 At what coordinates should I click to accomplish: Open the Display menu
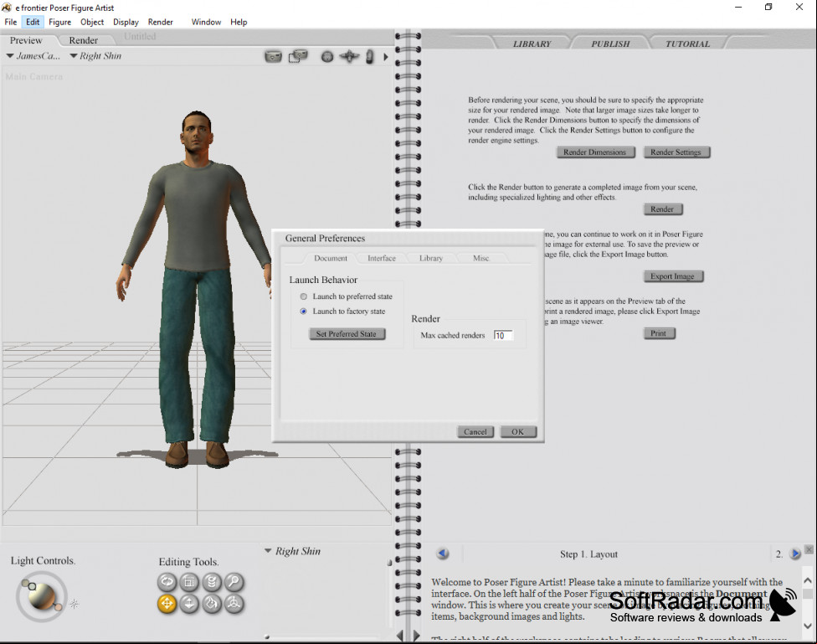point(126,22)
